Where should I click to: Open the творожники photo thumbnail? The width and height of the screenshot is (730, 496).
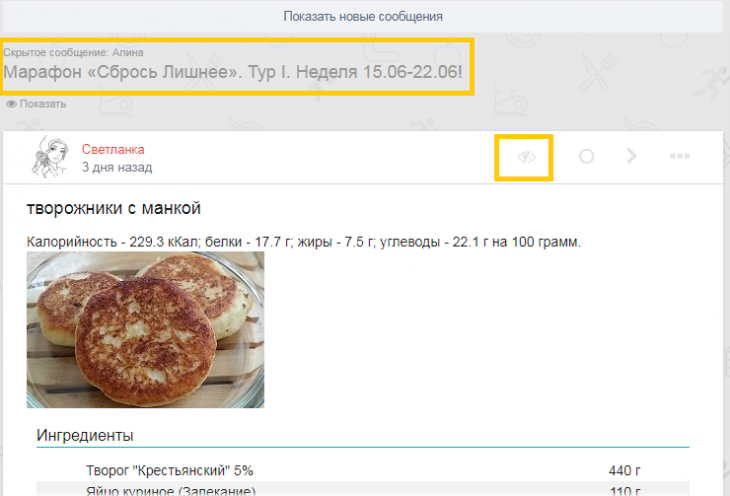(x=145, y=329)
